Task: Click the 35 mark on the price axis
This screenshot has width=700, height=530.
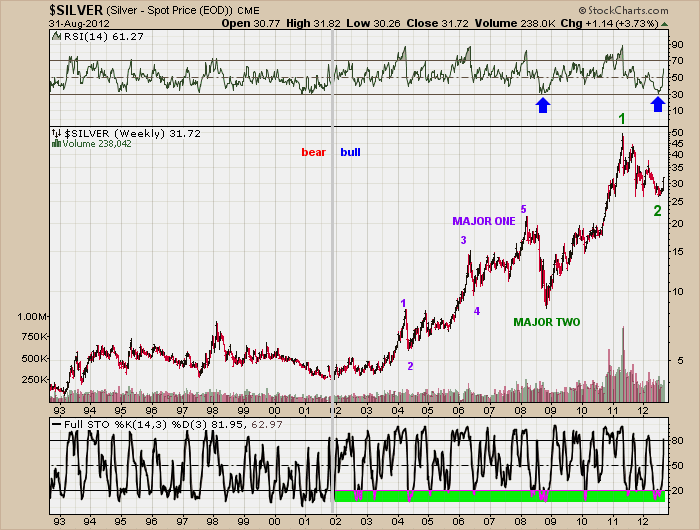Action: [677, 168]
